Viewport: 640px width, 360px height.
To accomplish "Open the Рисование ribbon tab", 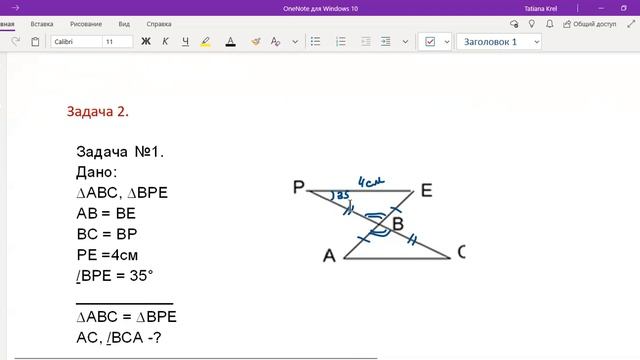I will tap(86, 24).
